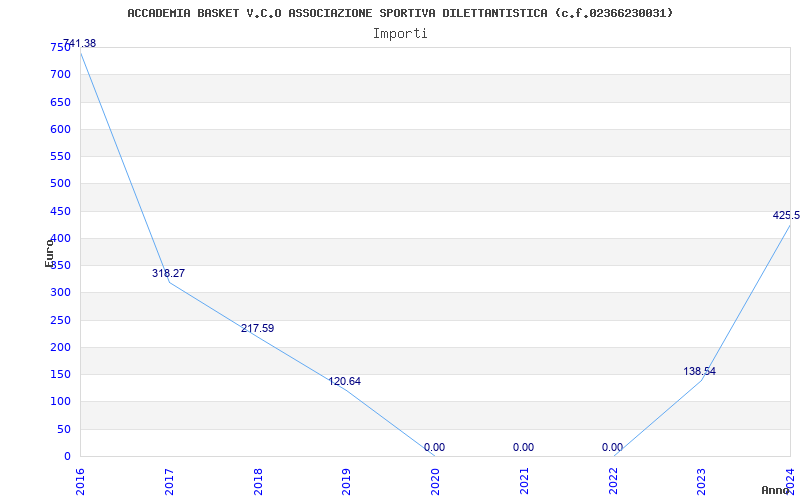Select the 400 y-axis tick label
The width and height of the screenshot is (800, 500).
(60, 238)
